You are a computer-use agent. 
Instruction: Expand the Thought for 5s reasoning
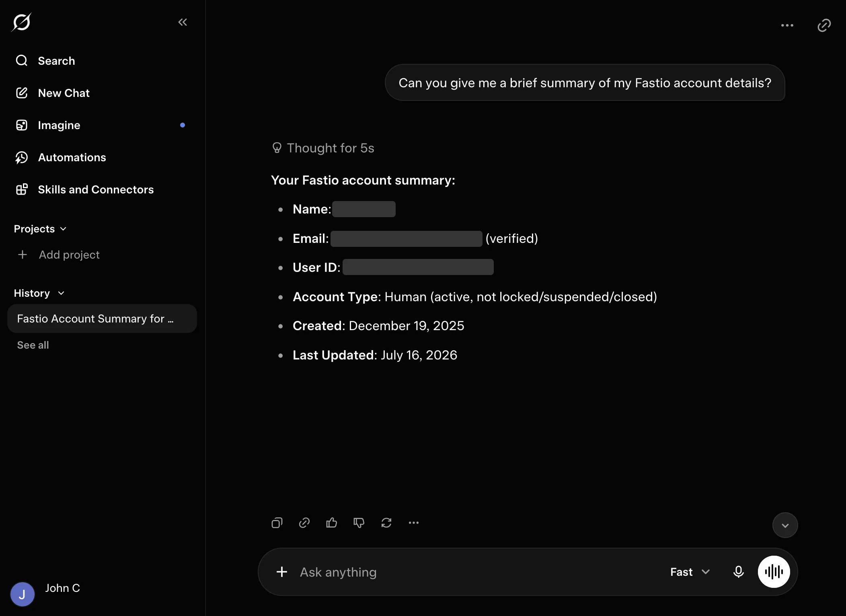click(323, 148)
